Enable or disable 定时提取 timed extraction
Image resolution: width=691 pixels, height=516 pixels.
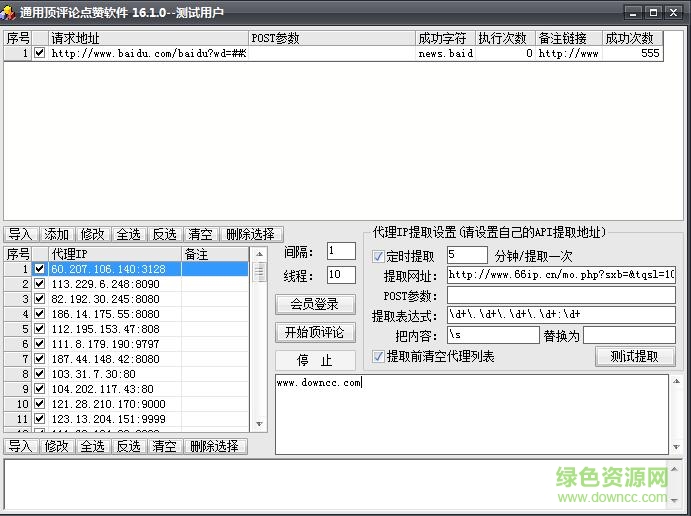pyautogui.click(x=378, y=256)
